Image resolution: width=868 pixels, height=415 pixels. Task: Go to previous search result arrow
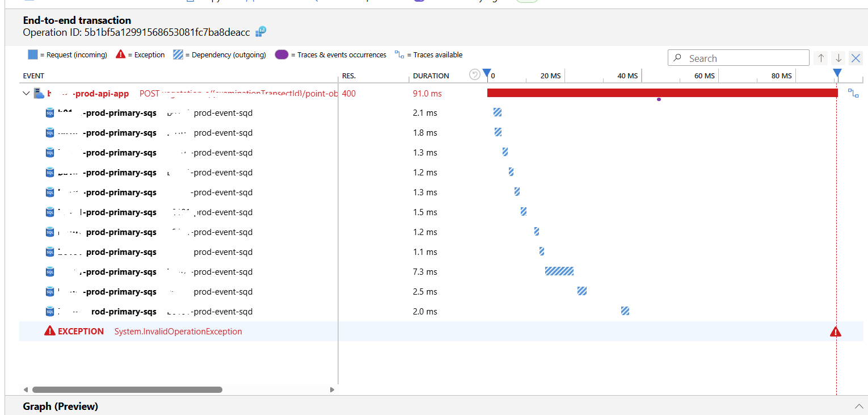[x=820, y=58]
